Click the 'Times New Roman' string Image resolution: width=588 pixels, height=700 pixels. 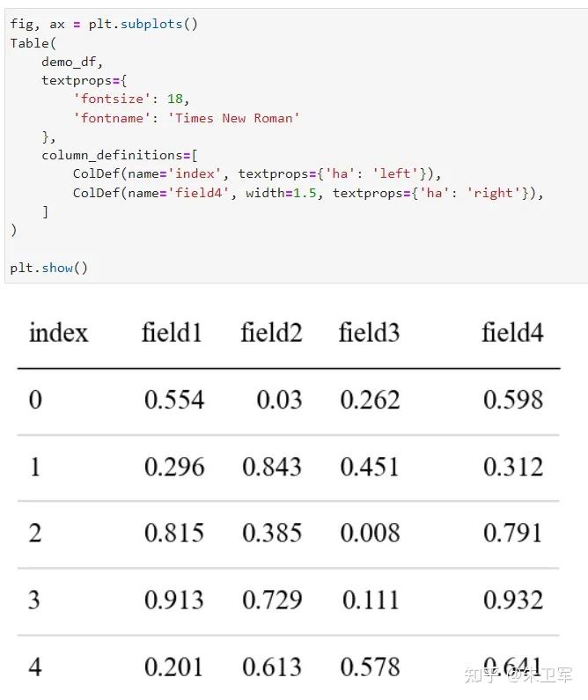pos(234,118)
